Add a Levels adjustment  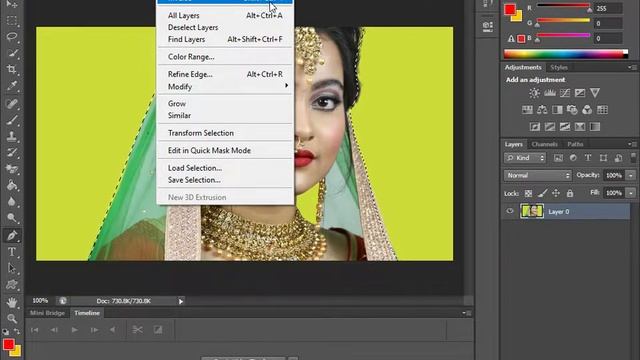550,93
